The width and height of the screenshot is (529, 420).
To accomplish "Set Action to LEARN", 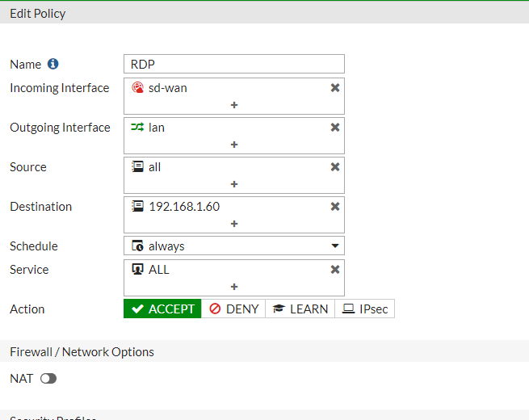I will [300, 309].
